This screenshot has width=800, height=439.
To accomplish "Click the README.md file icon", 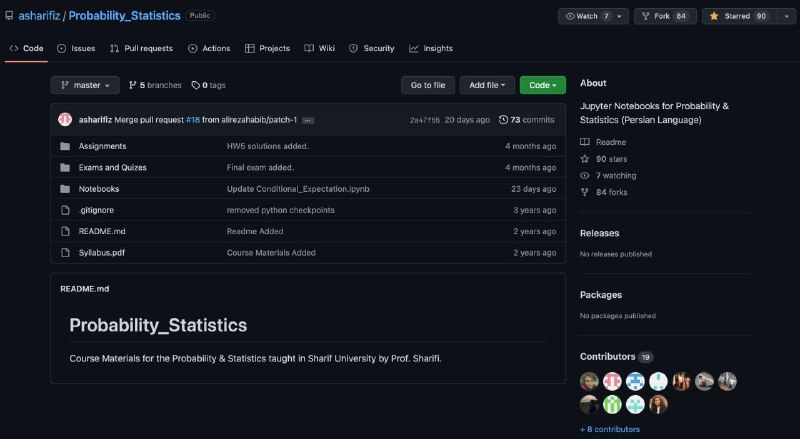I will click(65, 231).
